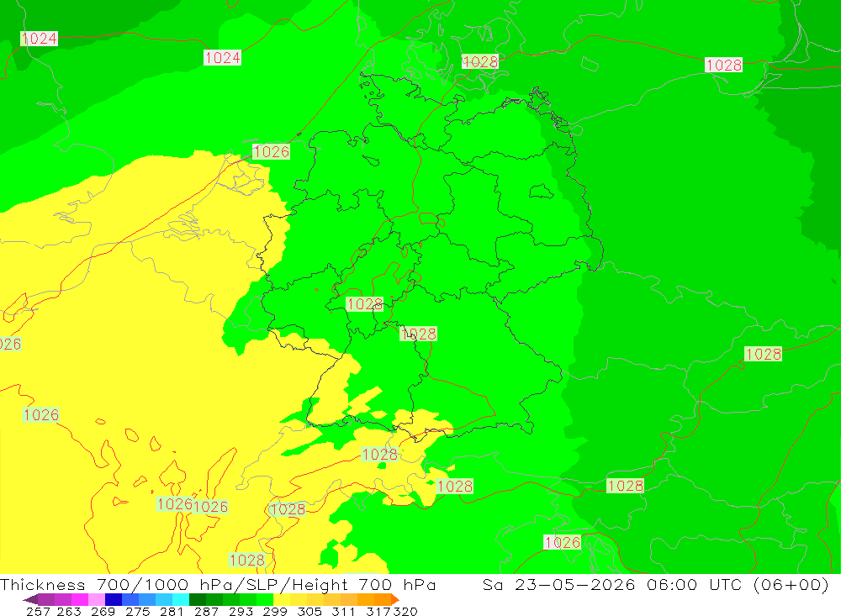The image size is (841, 616).
Task: Click the 1028 label on the yellow area's bottom edge
Action: pos(246,561)
